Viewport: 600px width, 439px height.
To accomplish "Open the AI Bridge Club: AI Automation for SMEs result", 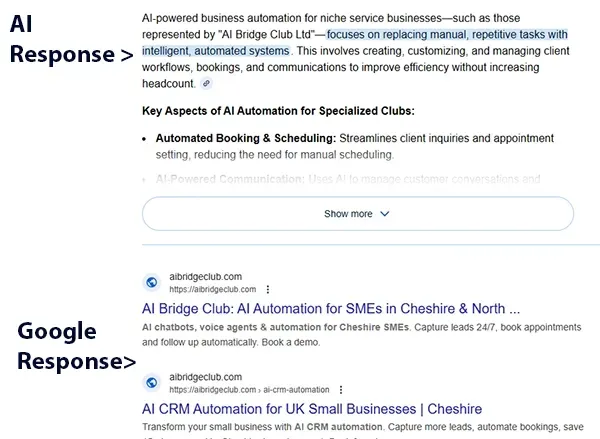I will coord(331,308).
